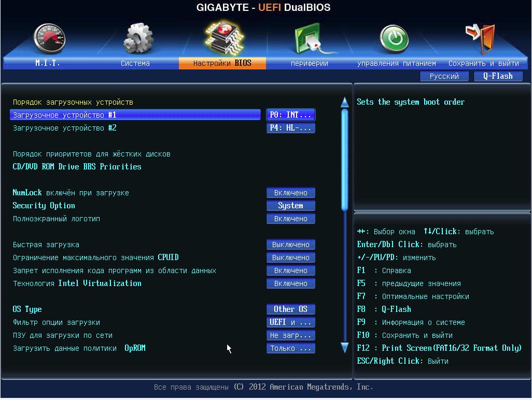Toggle CPUID limit Выключено value
This screenshot has height=400, width=532.
click(x=291, y=258)
